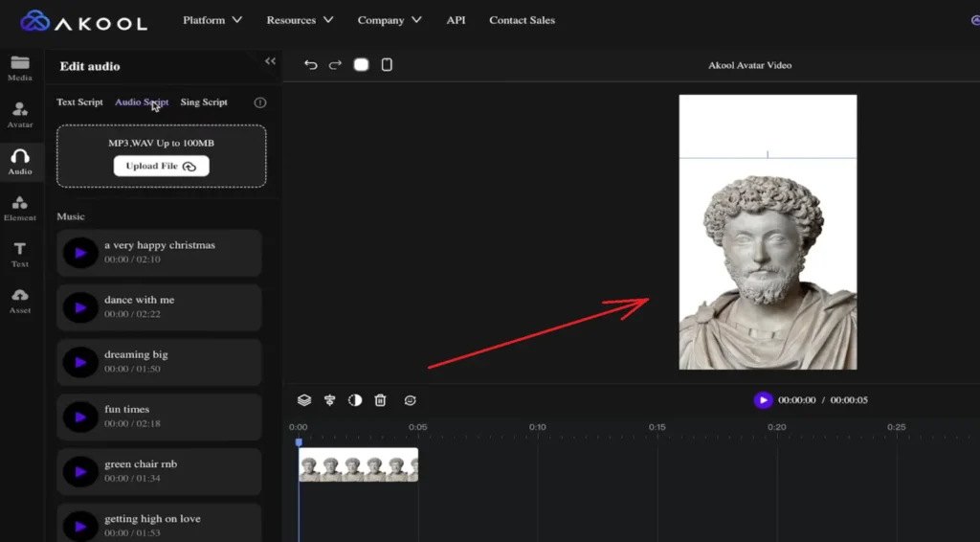Select the timeline playhead marker
The height and width of the screenshot is (542, 980).
[299, 442]
